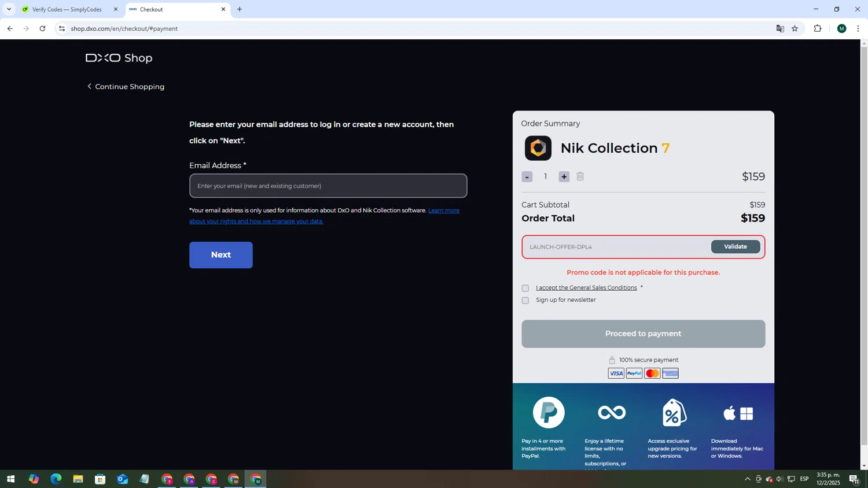Screen dimensions: 868x488
Task: Open the Learn more data rights link
Action: point(324,216)
